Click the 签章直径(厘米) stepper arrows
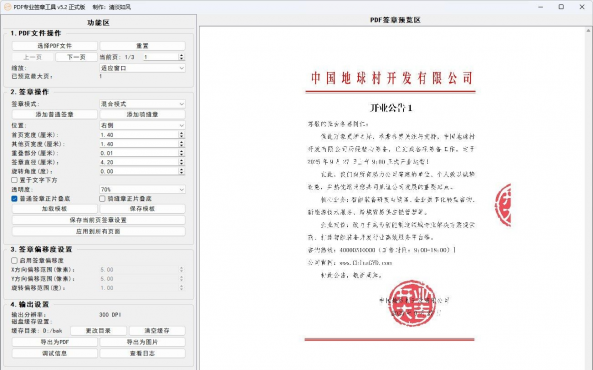This screenshot has height=370, width=593. point(182,162)
